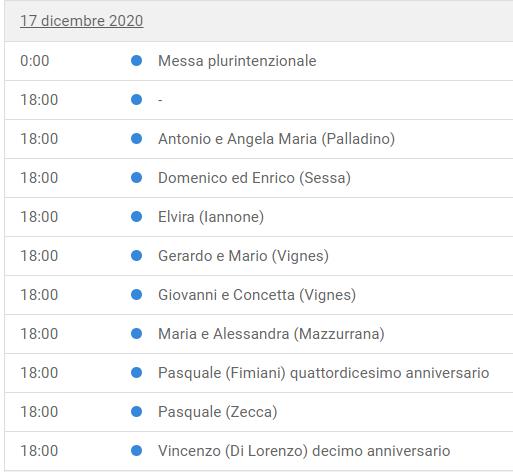Click blue dot beside Gerardo e Mario (Vignes)
Viewport: 513px width, 472px height.
click(x=136, y=256)
